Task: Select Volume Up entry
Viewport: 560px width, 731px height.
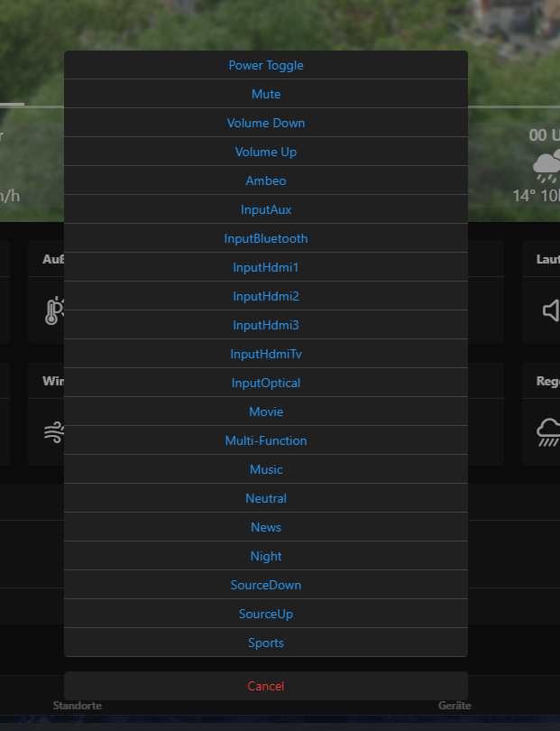Action: pyautogui.click(x=265, y=152)
